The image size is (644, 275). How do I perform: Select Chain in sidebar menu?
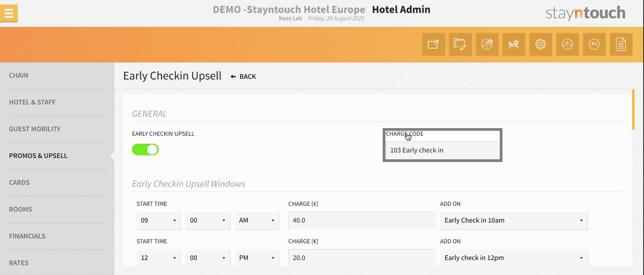click(x=19, y=75)
